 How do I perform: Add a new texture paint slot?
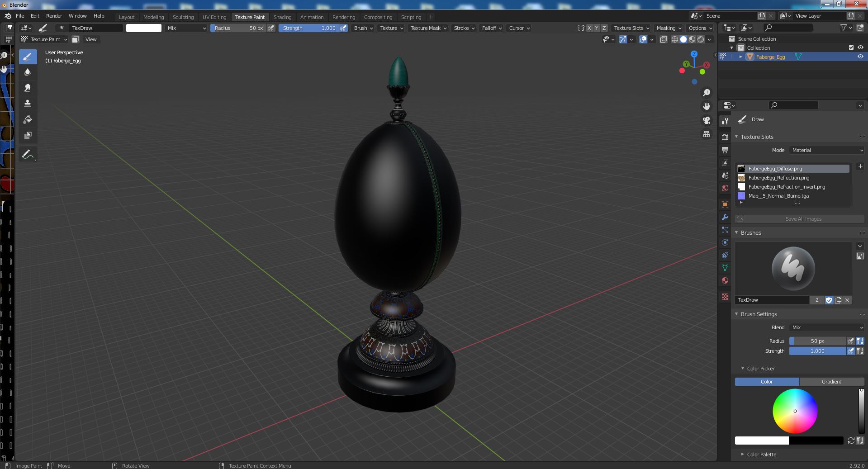(860, 166)
